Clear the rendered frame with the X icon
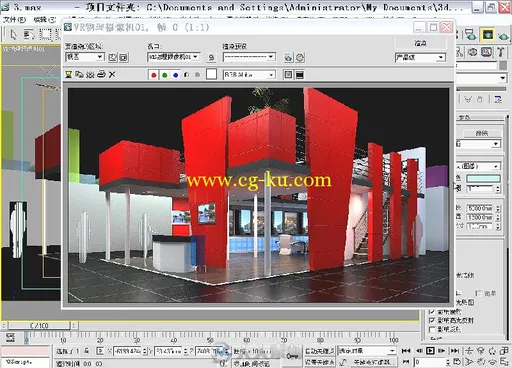This screenshot has width=512, height=368. tap(112, 74)
